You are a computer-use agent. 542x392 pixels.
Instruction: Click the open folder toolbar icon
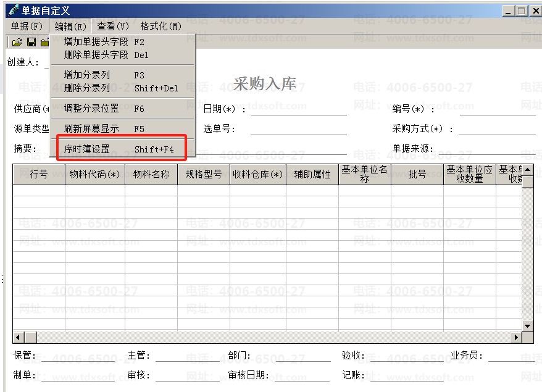(17, 42)
